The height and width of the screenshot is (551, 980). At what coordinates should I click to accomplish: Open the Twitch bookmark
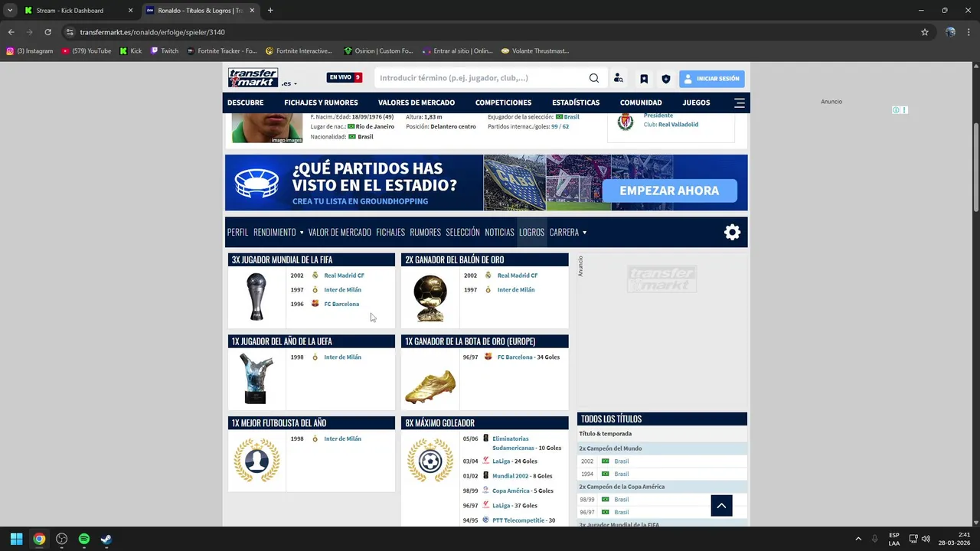165,51
